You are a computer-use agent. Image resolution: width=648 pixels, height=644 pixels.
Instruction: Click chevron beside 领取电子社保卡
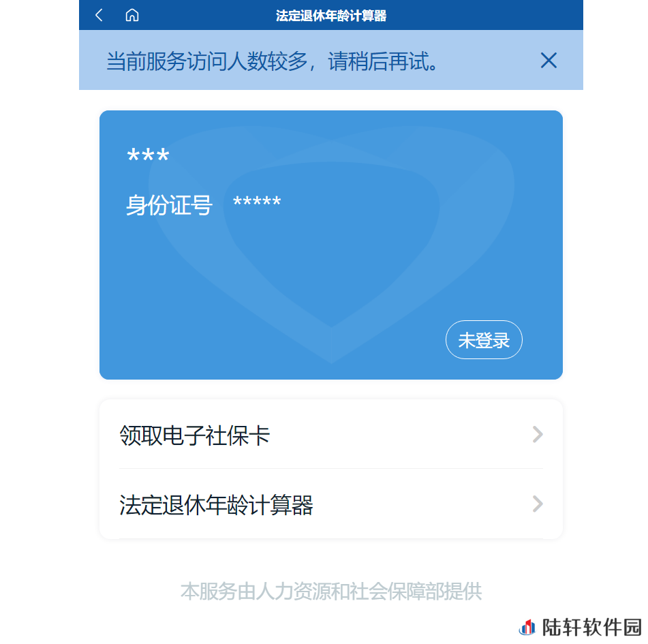click(537, 434)
